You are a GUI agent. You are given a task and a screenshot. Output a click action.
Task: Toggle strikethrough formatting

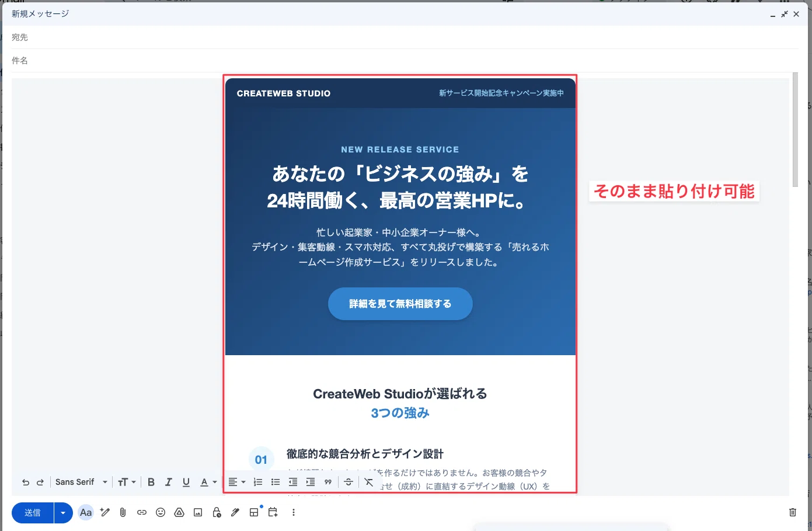tap(349, 482)
